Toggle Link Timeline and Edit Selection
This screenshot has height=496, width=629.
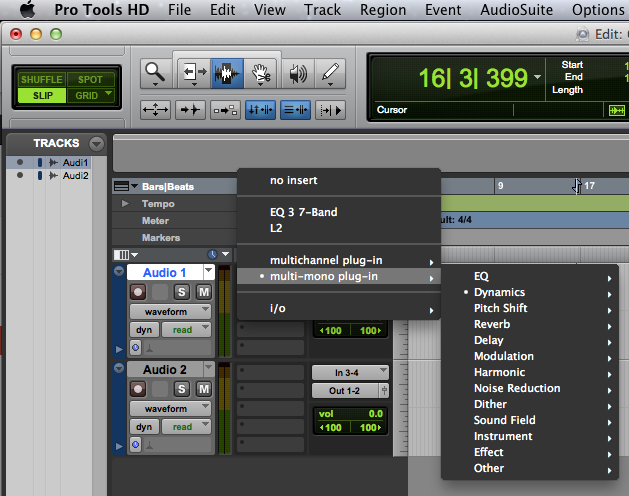click(260, 110)
